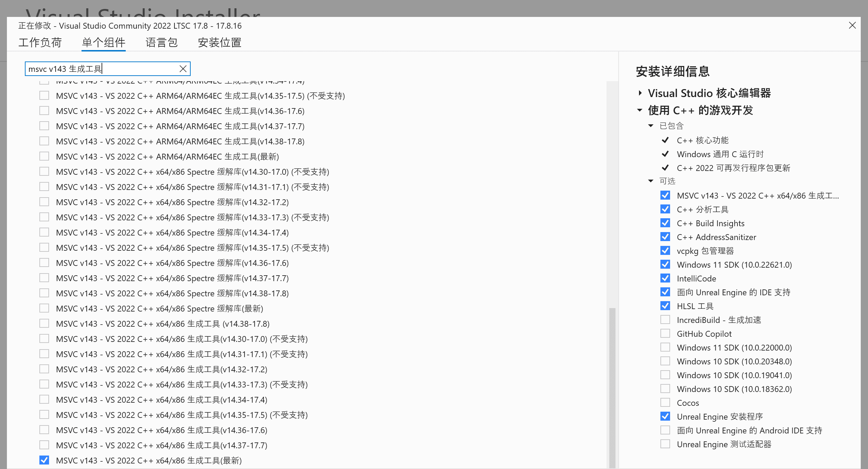Viewport: 868px width, 469px height.
Task: Check x64/x86 生成工具 (v14.30-17.0) 不受支持 component
Action: (x=44, y=338)
